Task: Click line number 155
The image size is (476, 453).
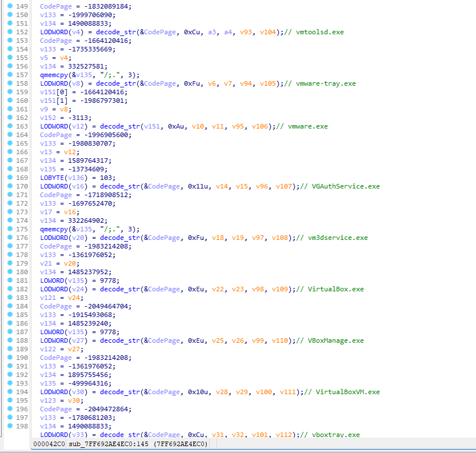Action: (x=22, y=58)
